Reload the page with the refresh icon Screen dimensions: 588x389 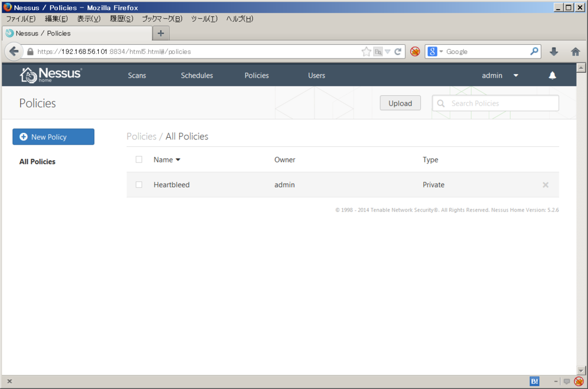(x=398, y=52)
